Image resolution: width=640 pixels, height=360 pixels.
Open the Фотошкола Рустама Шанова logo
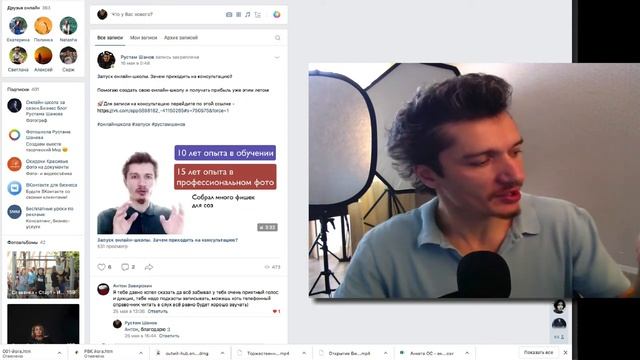[14, 135]
